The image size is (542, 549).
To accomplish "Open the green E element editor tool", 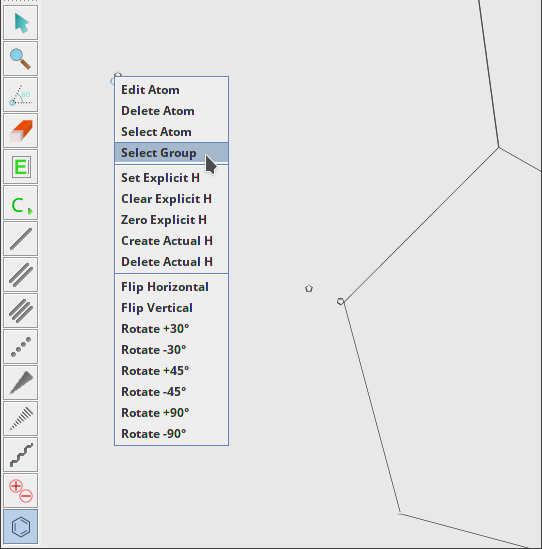I will tap(21, 167).
